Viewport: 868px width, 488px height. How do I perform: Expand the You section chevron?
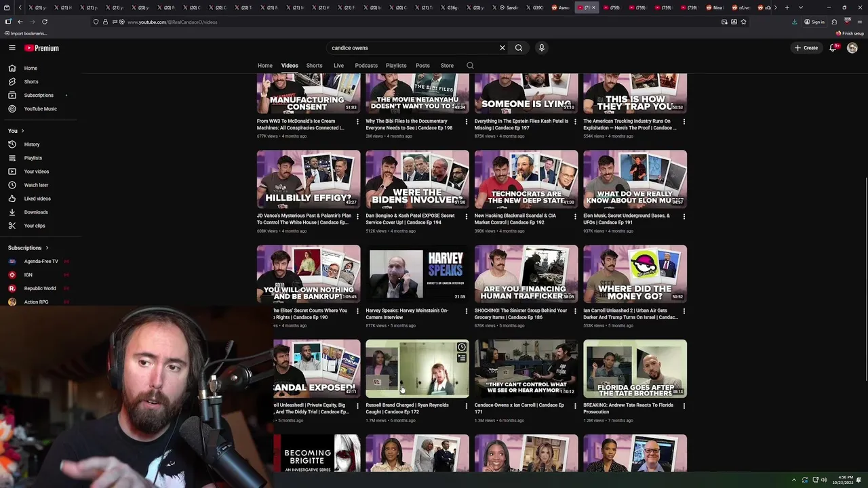[x=22, y=131]
